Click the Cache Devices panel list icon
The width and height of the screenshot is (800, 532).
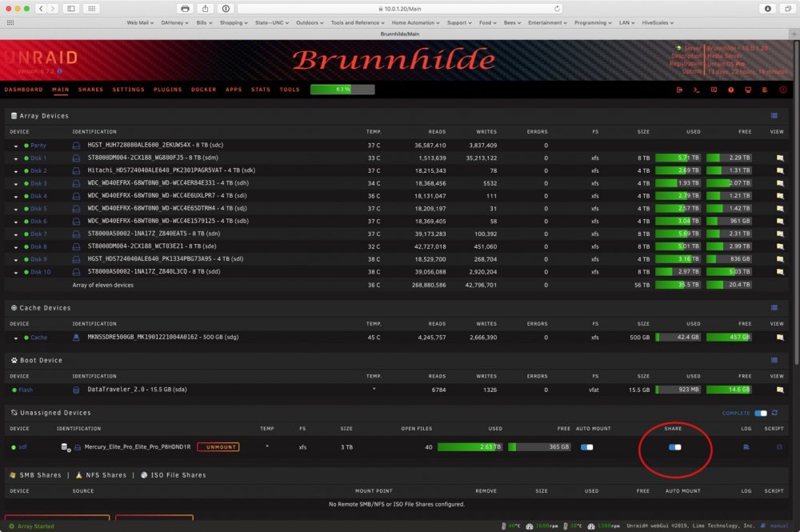774,307
